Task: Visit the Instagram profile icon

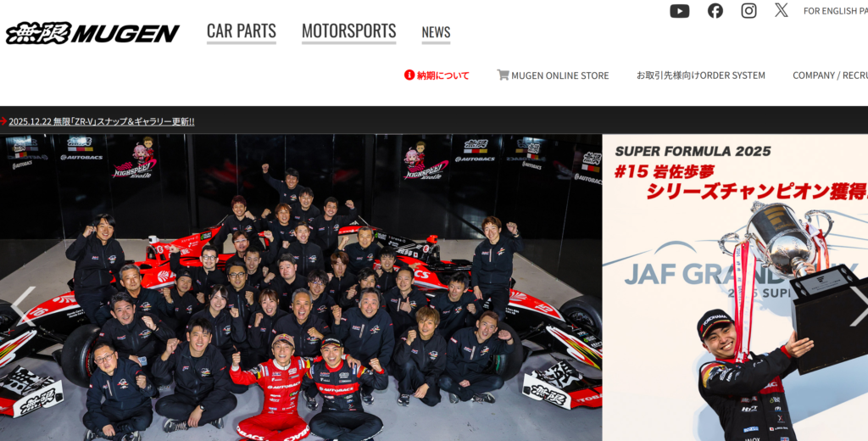Action: [x=748, y=10]
